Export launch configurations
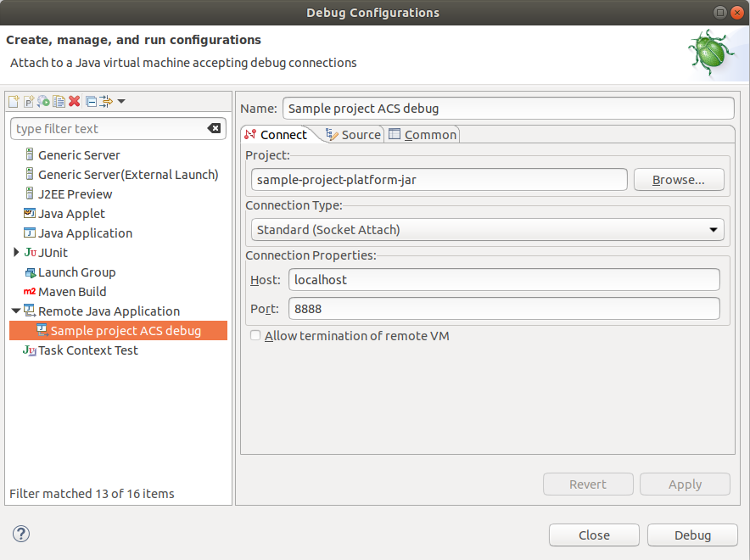This screenshot has height=560, width=750. [x=44, y=101]
